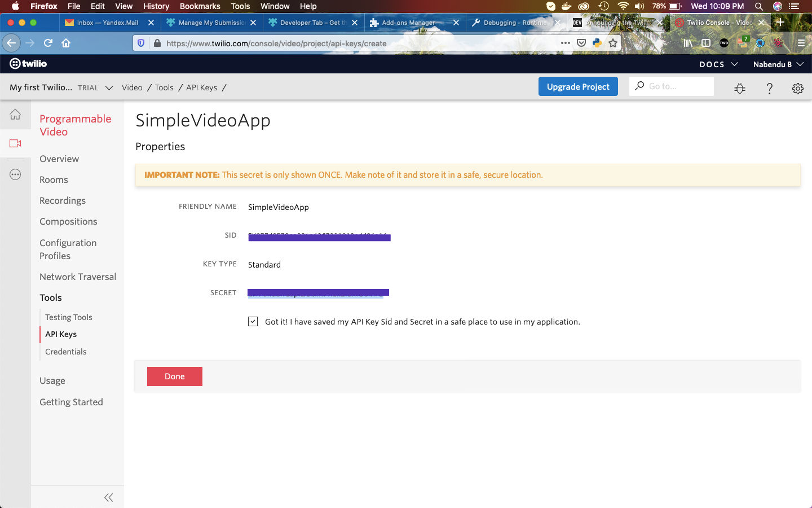Select the Programmable Video camera icon in sidebar
Screen dimensions: 812x508
(15, 143)
